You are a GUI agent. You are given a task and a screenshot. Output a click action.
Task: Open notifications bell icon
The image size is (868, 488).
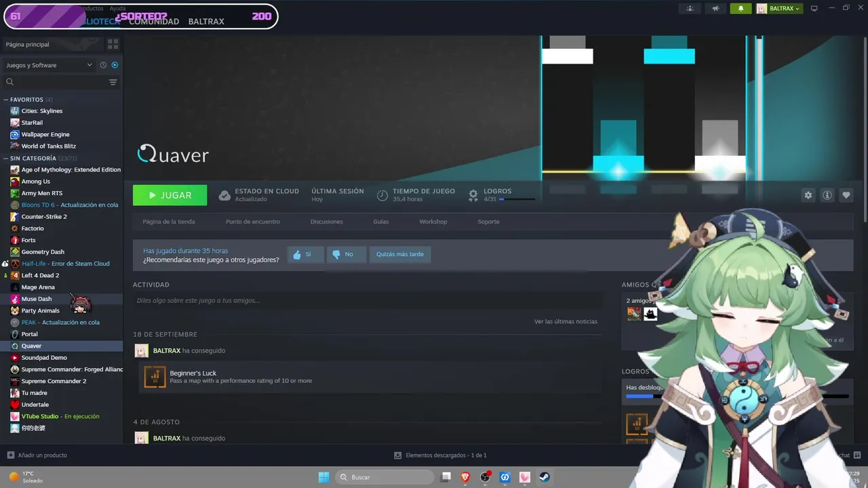point(741,8)
